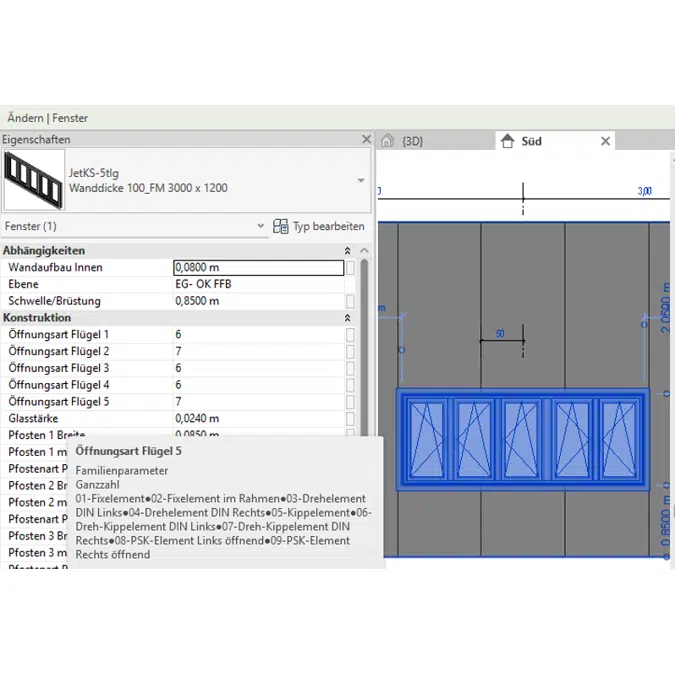Select the fifth window sash in elevation

618,440
